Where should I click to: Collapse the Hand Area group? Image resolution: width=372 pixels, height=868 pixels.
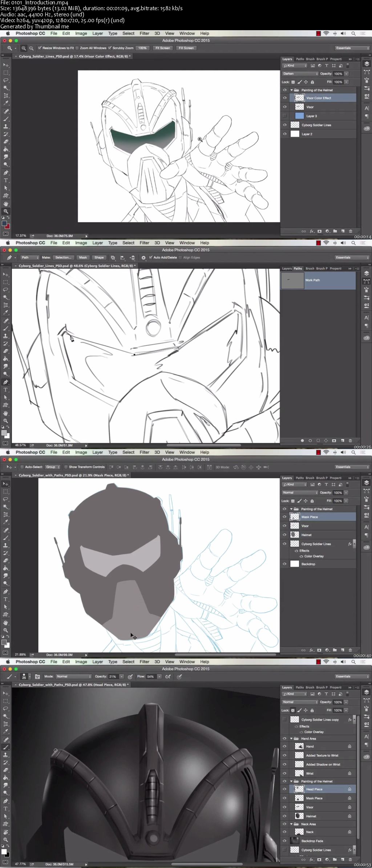[x=291, y=739]
